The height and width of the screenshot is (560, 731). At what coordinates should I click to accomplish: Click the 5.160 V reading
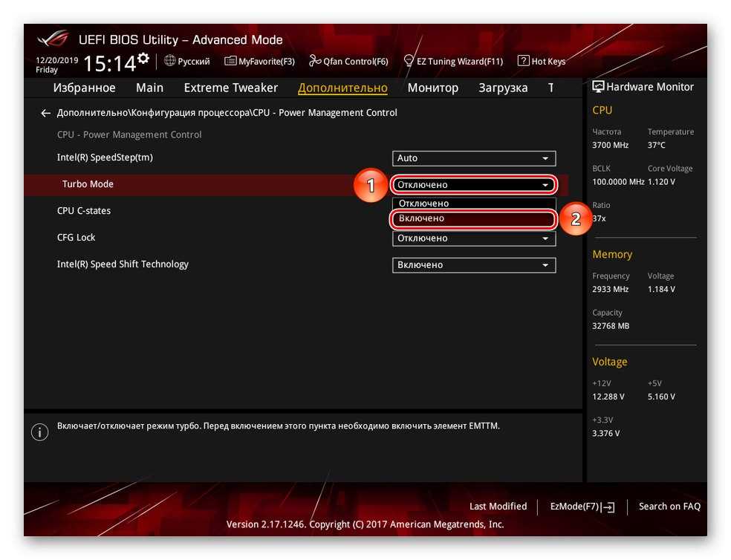661,397
